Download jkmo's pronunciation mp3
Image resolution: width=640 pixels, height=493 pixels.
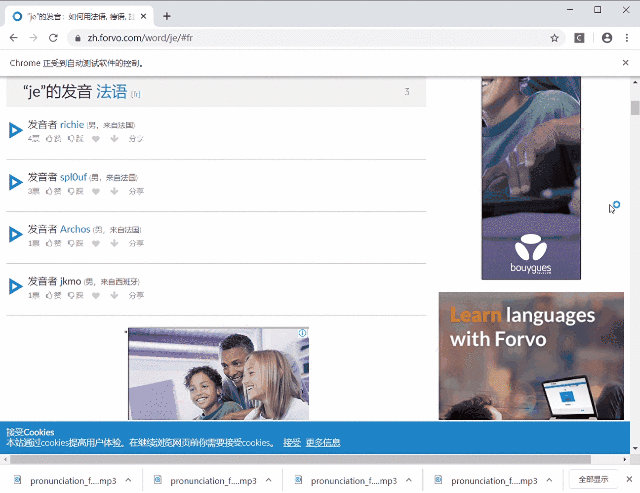click(x=114, y=295)
